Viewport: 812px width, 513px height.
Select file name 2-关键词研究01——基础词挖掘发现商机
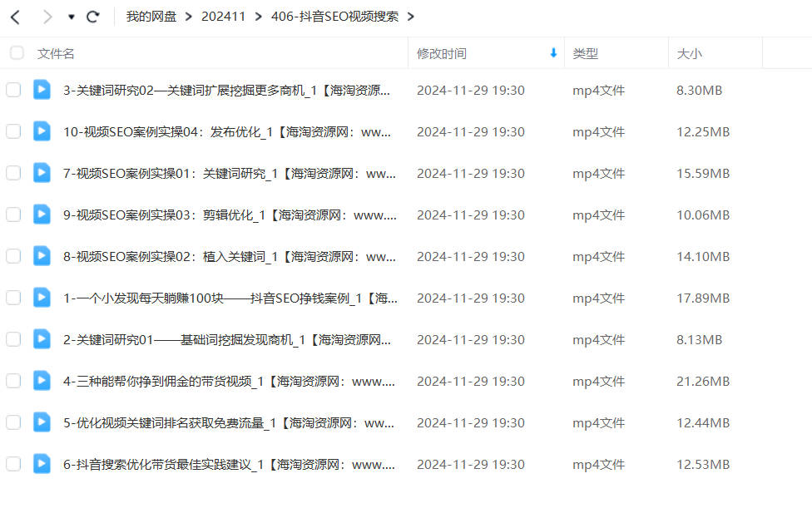[x=227, y=339]
